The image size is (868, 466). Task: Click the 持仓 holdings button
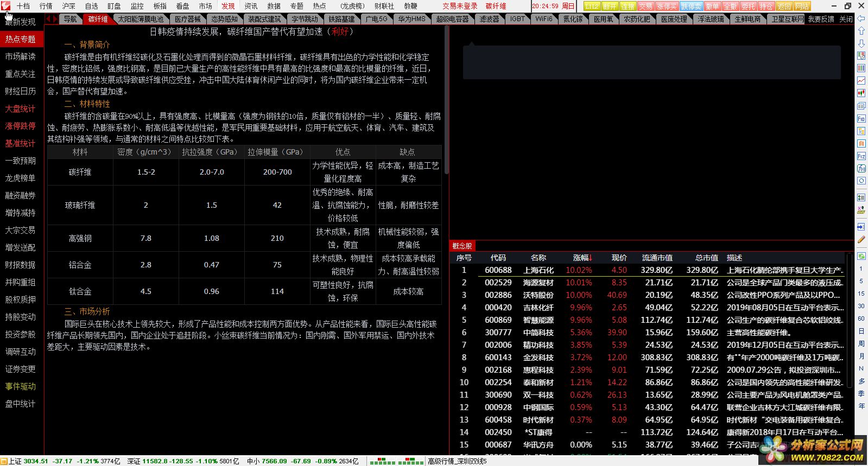[x=766, y=6]
